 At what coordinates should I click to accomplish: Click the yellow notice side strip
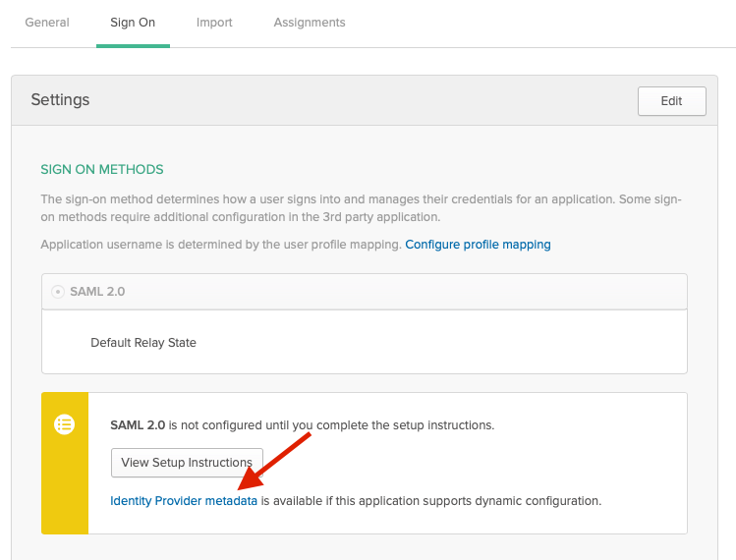tap(65, 464)
